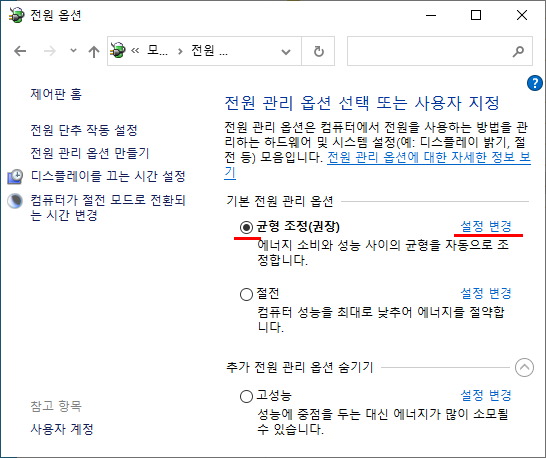Click the Forward navigation arrow
This screenshot has width=546, height=458.
(49, 51)
